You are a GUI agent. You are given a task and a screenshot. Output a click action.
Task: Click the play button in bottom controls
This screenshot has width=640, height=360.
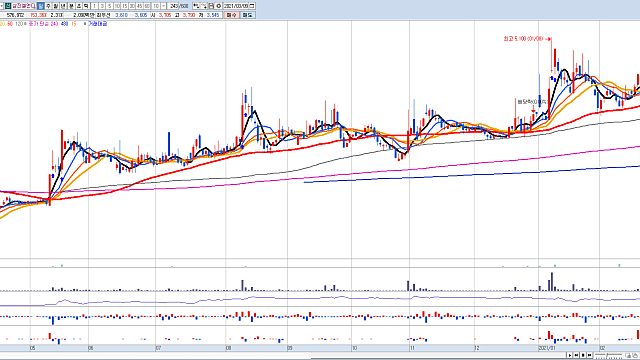pos(569,356)
